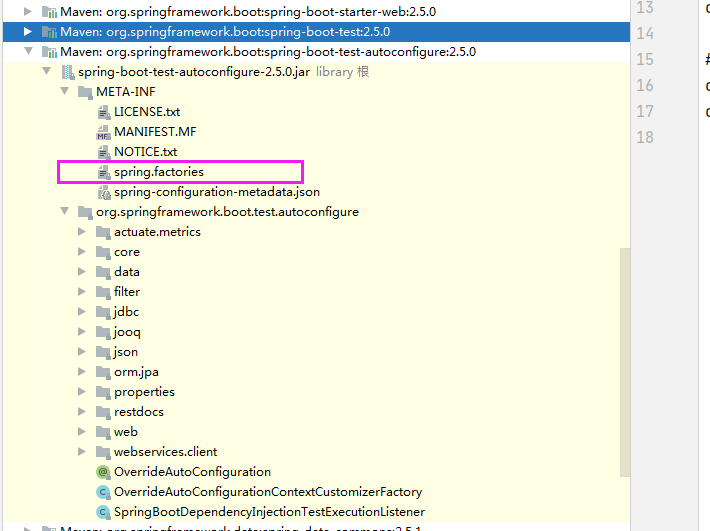Click the library icon of spring-boot-starter-web

click(49, 12)
